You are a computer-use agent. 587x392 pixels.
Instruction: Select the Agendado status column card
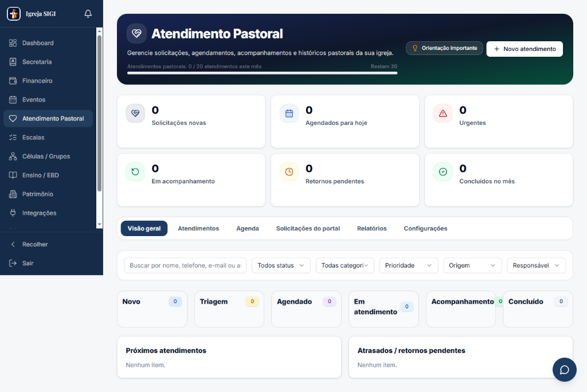[306, 309]
